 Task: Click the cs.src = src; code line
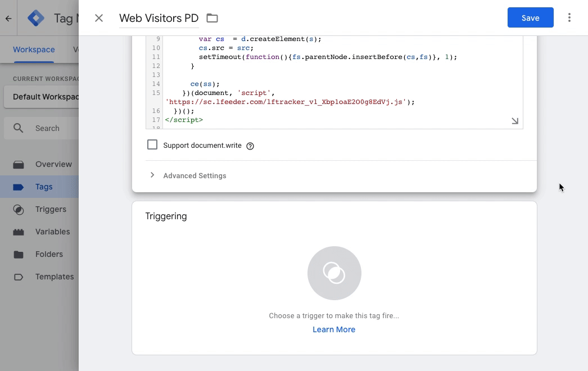tap(226, 48)
